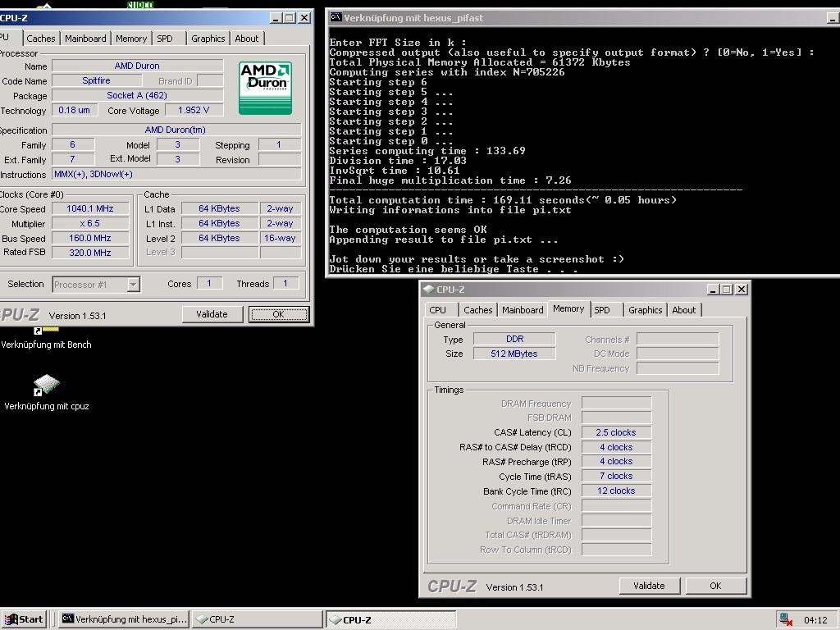This screenshot has height=630, width=840.
Task: Click Validate in the CPU window
Action: [212, 314]
